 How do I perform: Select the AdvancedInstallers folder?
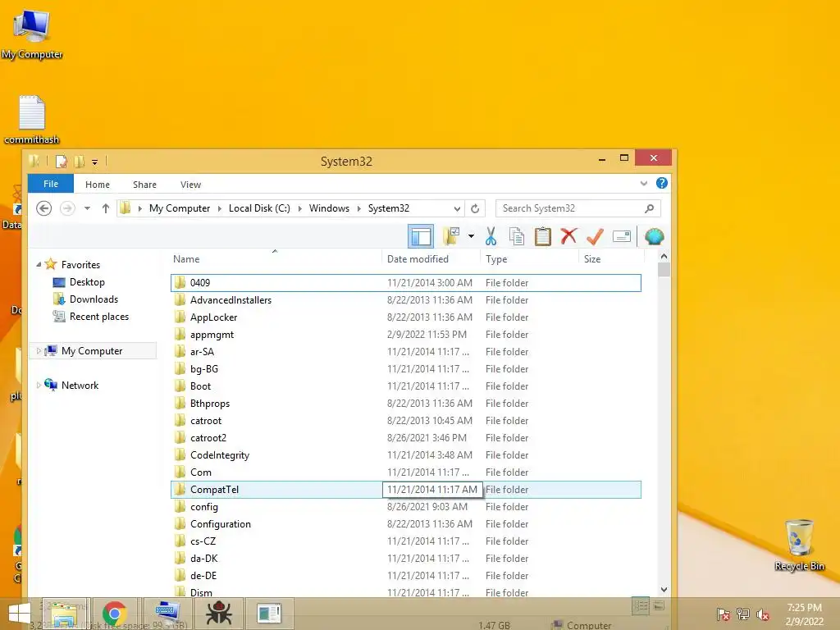tap(405, 300)
